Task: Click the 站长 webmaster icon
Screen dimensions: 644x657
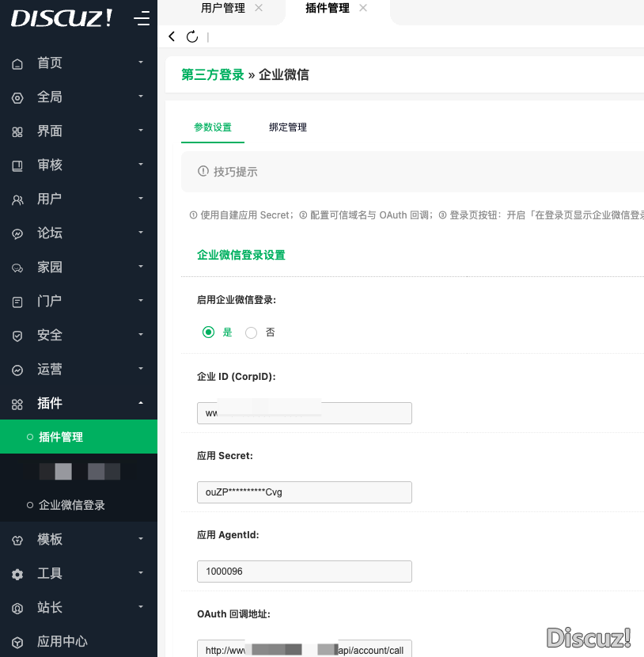Action: [x=17, y=608]
